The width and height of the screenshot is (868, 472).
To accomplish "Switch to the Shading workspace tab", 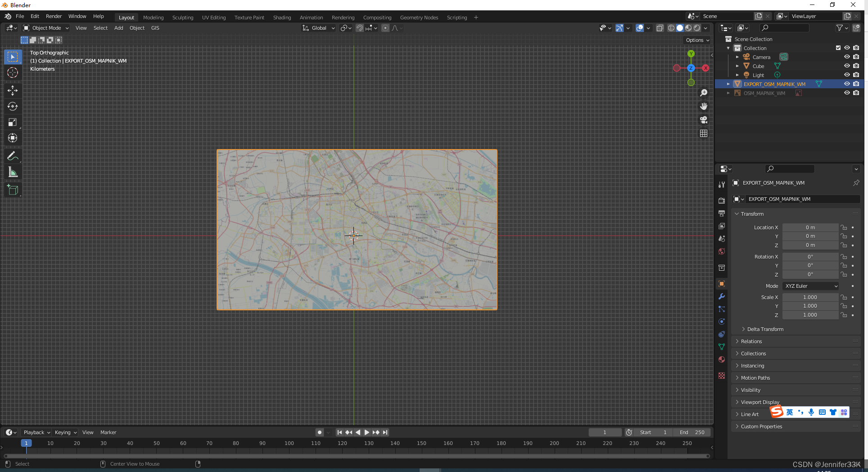I will (x=282, y=18).
